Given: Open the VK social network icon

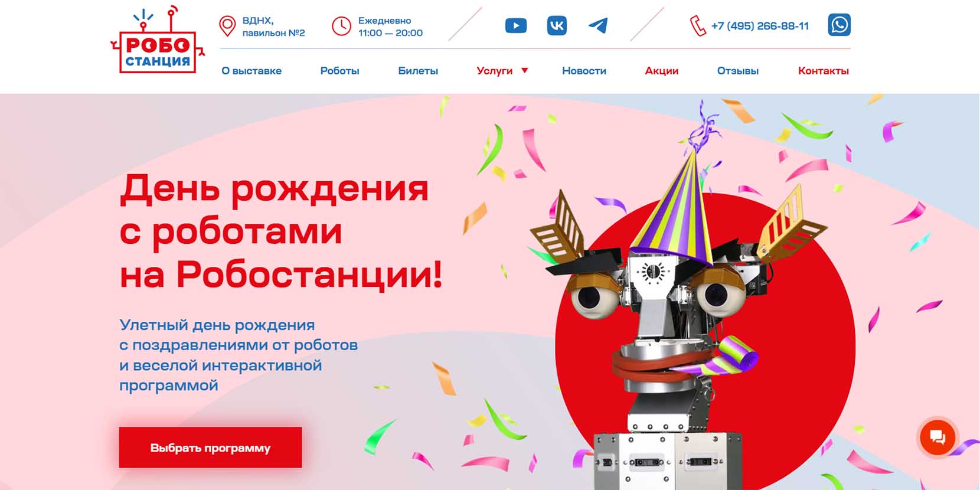Looking at the screenshot, I should (557, 25).
